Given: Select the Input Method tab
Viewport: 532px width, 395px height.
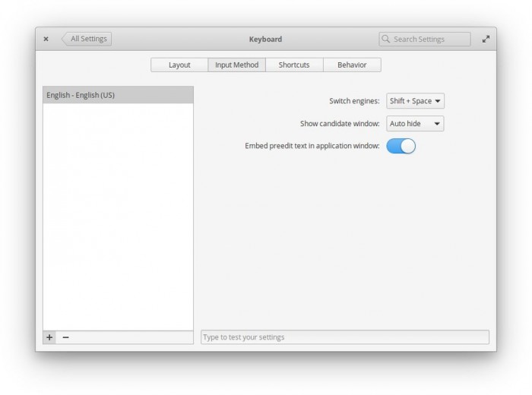Looking at the screenshot, I should click(x=236, y=65).
